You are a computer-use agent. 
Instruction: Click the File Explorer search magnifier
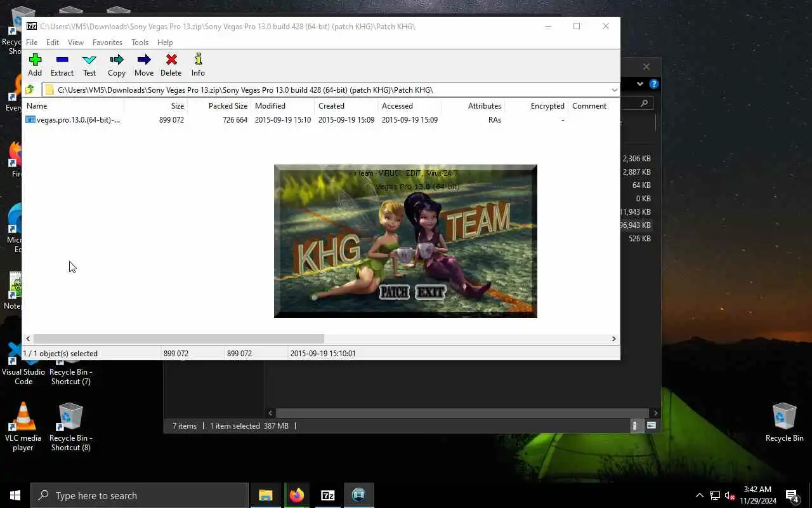[644, 103]
